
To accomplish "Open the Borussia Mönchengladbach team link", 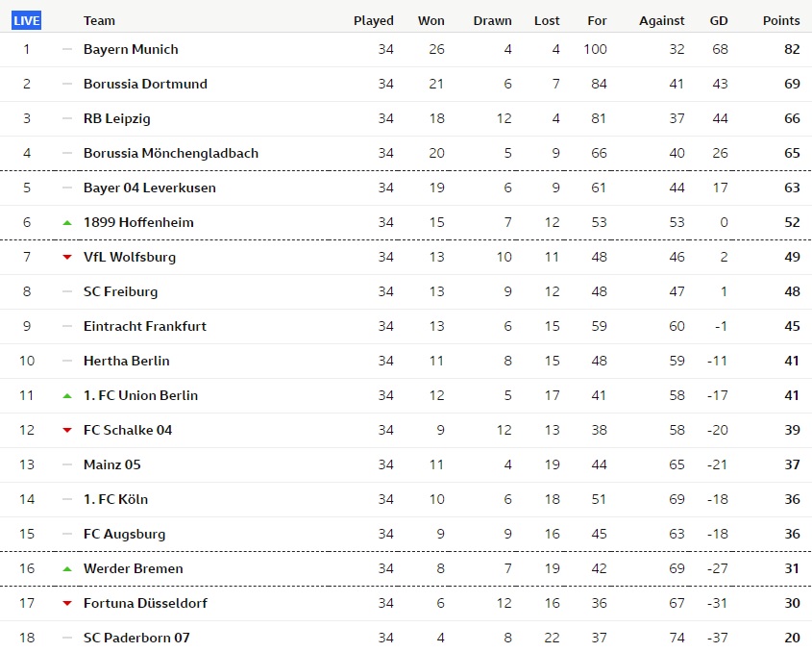I will [171, 154].
